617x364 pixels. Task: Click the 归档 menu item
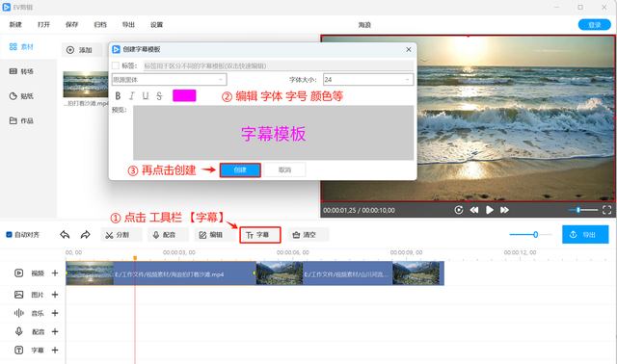100,25
